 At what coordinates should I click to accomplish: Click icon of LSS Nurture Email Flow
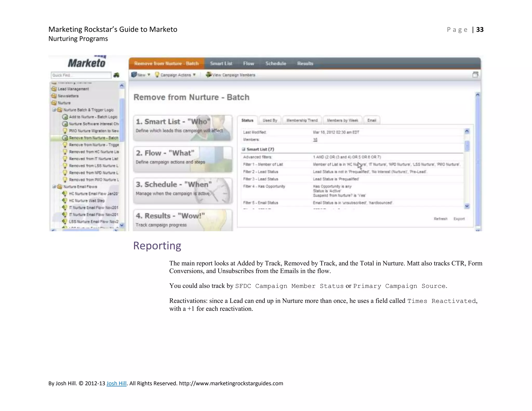pyautogui.click(x=65, y=222)
